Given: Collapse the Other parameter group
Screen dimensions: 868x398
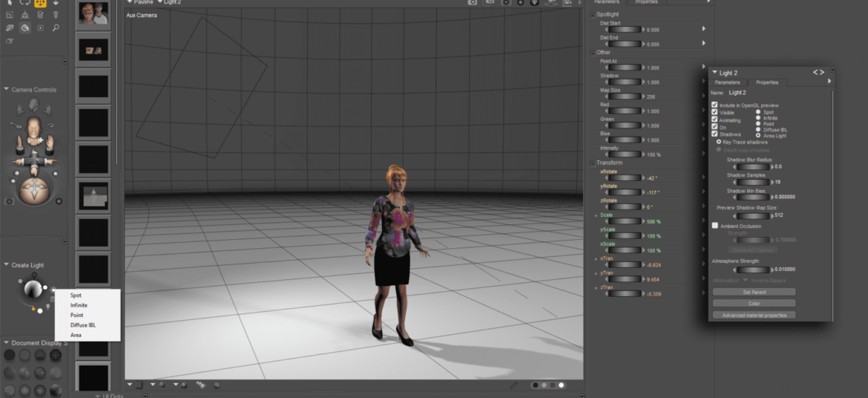Looking at the screenshot, I should coord(593,53).
